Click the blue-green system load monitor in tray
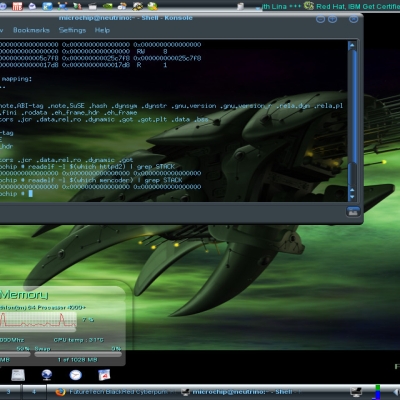Image resolution: width=400 pixels, height=400 pixels. [x=377, y=392]
